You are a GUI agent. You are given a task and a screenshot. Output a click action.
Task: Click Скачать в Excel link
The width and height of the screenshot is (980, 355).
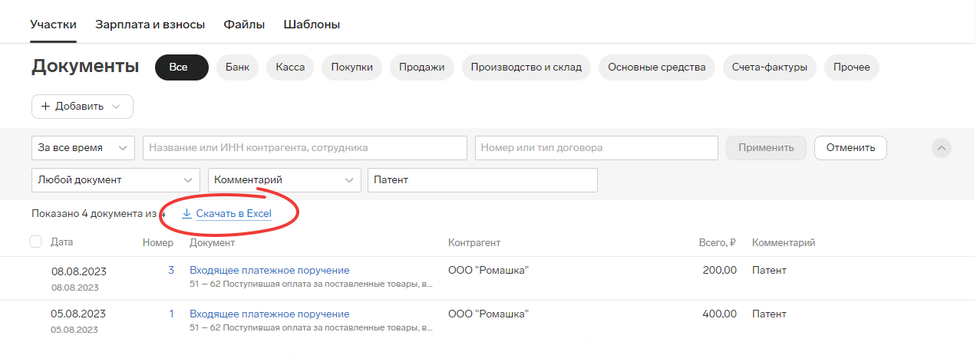234,214
